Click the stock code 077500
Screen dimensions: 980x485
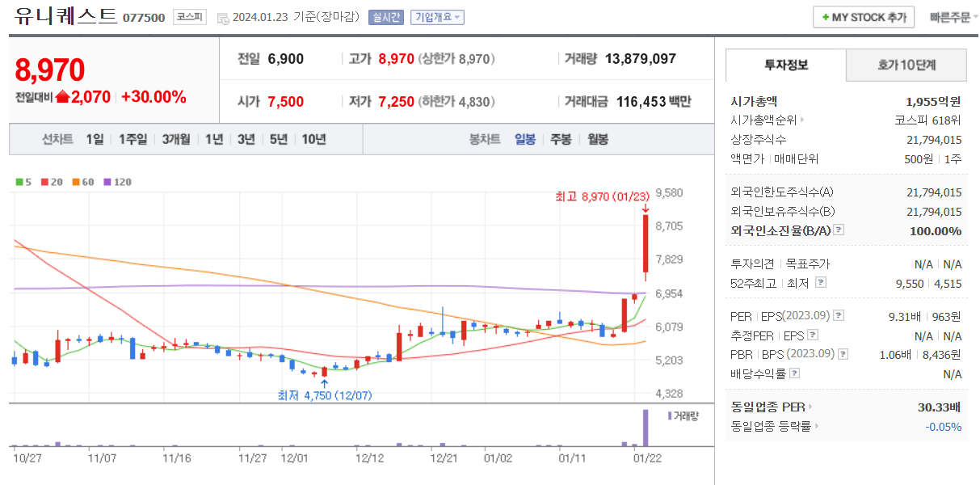point(144,18)
